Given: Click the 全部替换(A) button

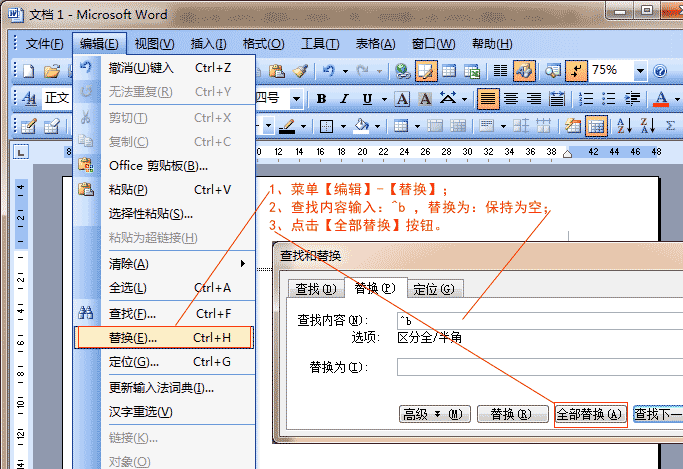Looking at the screenshot, I should tap(590, 414).
